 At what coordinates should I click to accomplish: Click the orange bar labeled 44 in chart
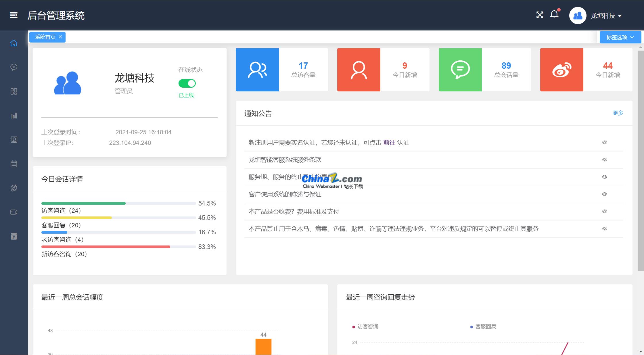click(x=263, y=347)
